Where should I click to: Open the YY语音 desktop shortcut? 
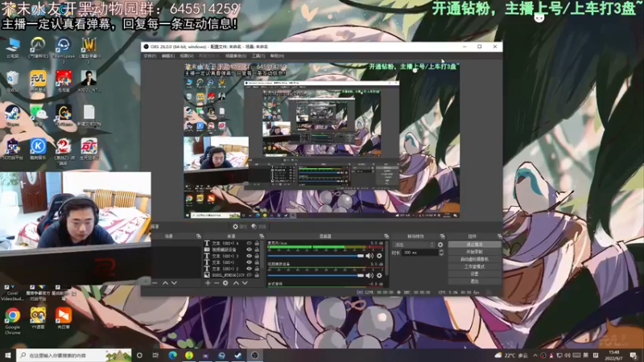(38, 319)
